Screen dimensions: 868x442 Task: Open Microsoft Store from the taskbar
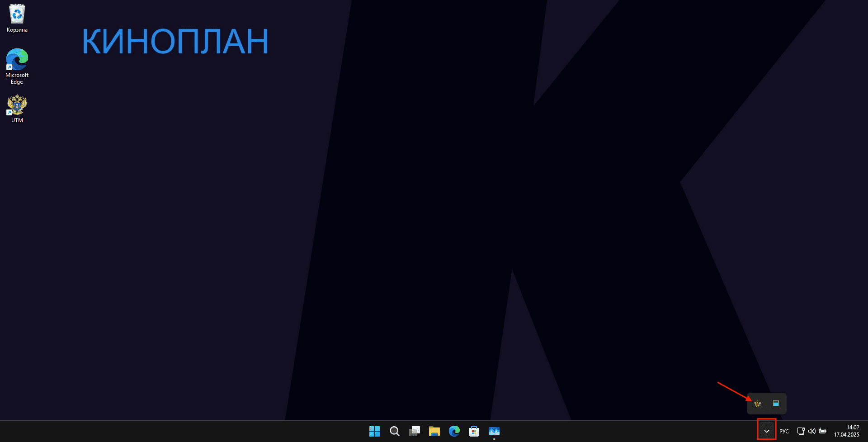click(474, 431)
